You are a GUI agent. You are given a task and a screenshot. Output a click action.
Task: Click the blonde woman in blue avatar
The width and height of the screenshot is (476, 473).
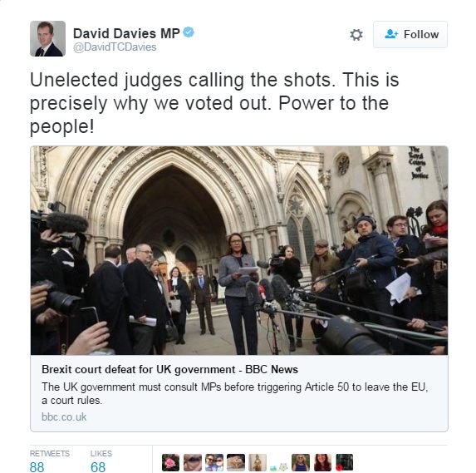click(x=301, y=463)
